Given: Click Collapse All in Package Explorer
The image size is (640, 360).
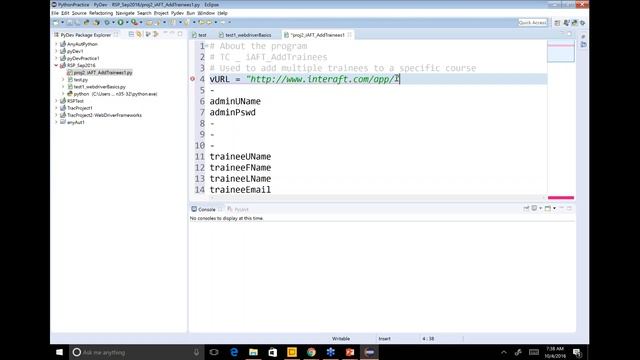Looking at the screenshot, I should [x=131, y=35].
